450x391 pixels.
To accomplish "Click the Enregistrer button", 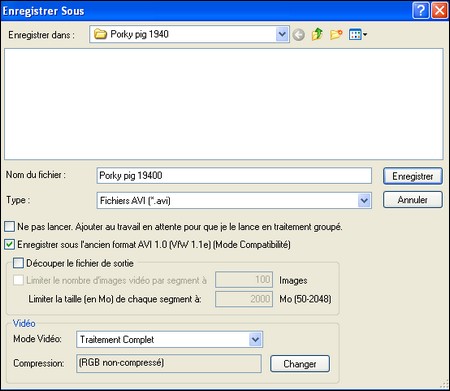I will pyautogui.click(x=413, y=176).
